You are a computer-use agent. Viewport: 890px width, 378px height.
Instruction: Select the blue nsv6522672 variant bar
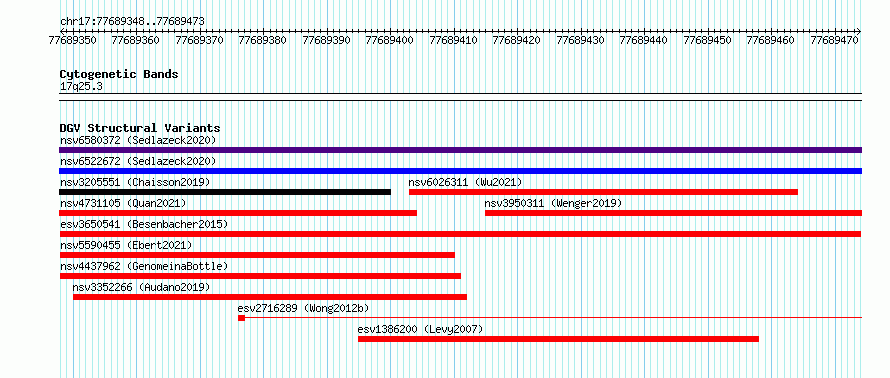coord(460,171)
